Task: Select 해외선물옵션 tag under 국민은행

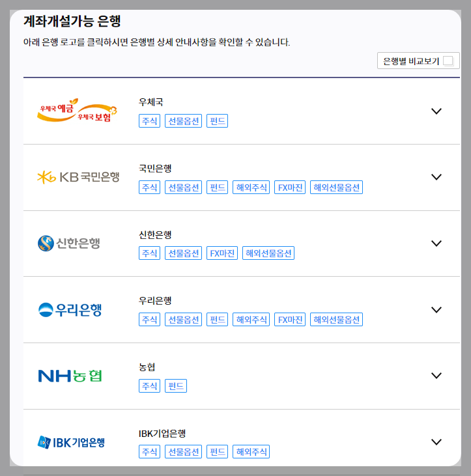Action: [336, 187]
